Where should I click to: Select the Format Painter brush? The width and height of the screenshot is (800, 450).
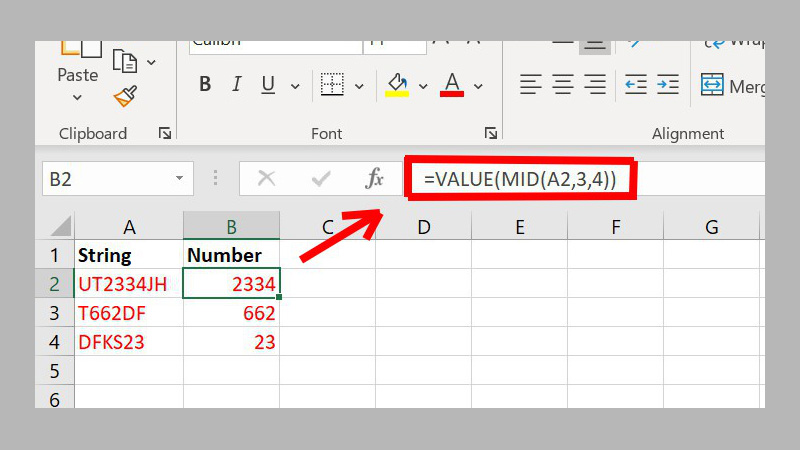click(x=126, y=96)
